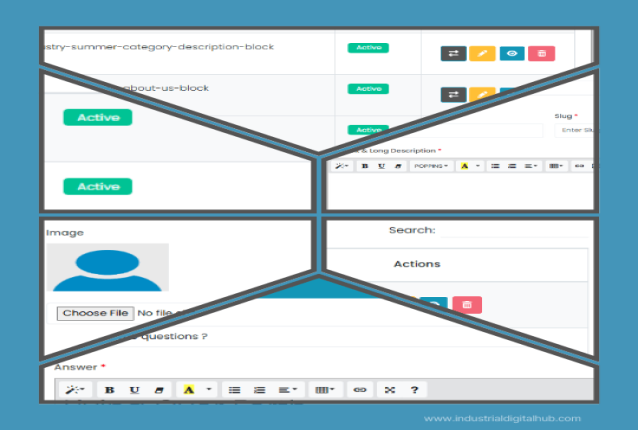This screenshot has width=638, height=430.
Task: Open the POPPINS font family dropdown
Action: (x=431, y=166)
